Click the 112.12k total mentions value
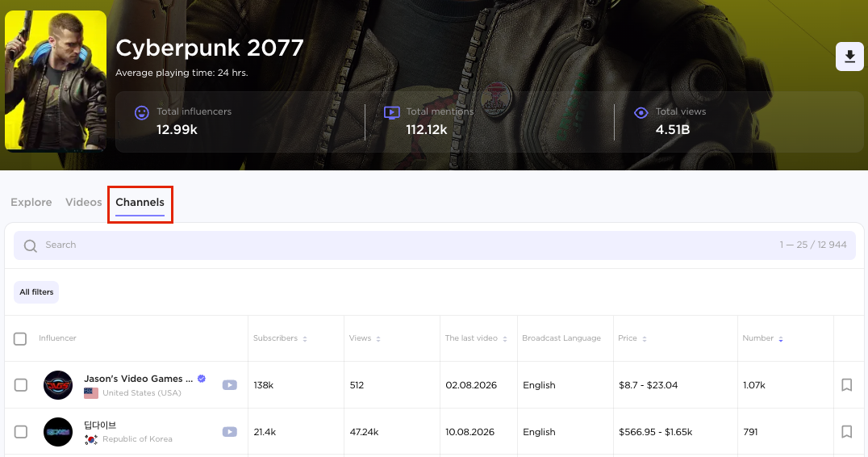The height and width of the screenshot is (457, 868). (426, 130)
